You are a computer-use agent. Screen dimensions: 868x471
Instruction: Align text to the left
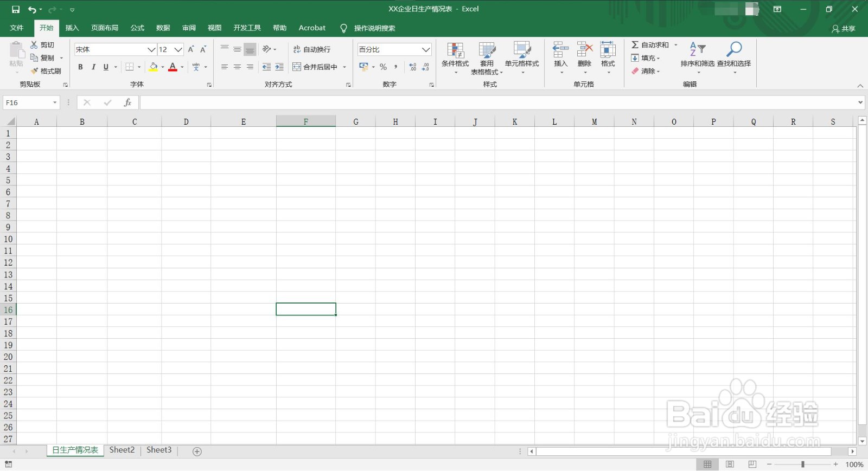225,67
